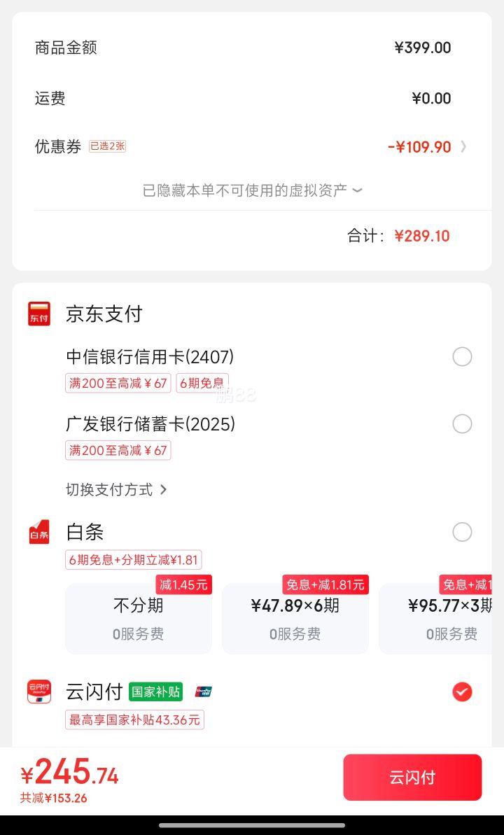
Task: Choose the 不分期 installment option
Action: click(x=139, y=618)
